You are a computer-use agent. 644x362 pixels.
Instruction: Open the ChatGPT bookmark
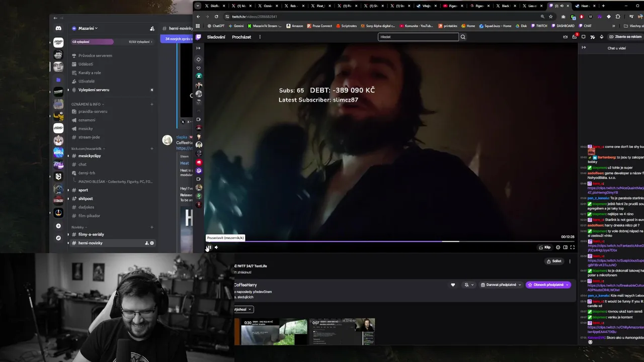tap(216, 26)
